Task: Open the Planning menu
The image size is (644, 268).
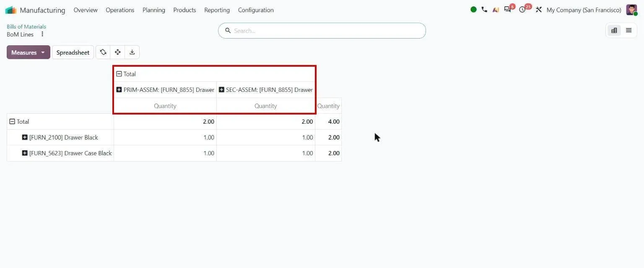Action: click(x=154, y=10)
